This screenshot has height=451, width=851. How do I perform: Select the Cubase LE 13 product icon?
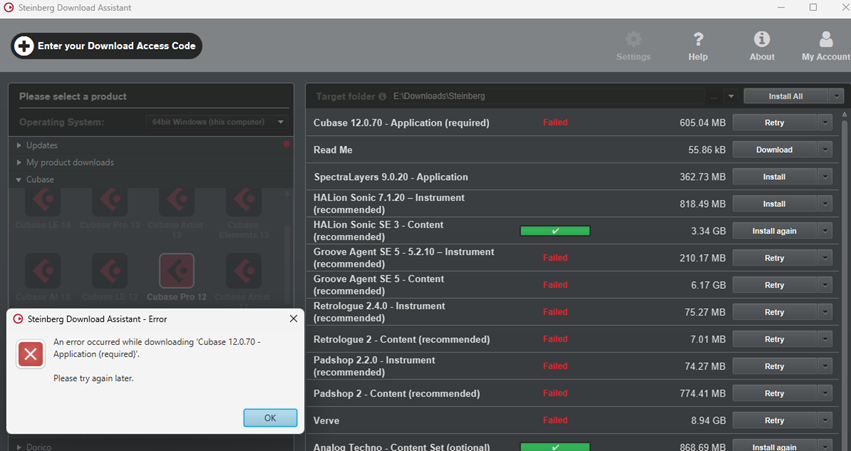(x=110, y=271)
